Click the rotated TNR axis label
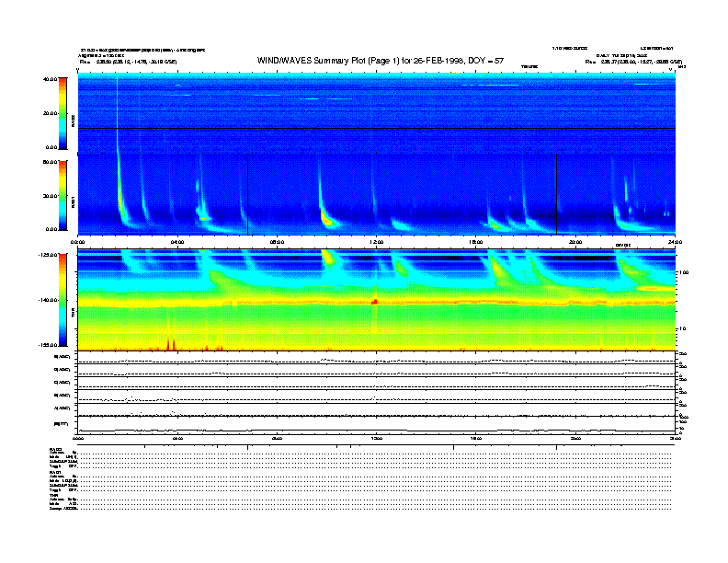 73,315
